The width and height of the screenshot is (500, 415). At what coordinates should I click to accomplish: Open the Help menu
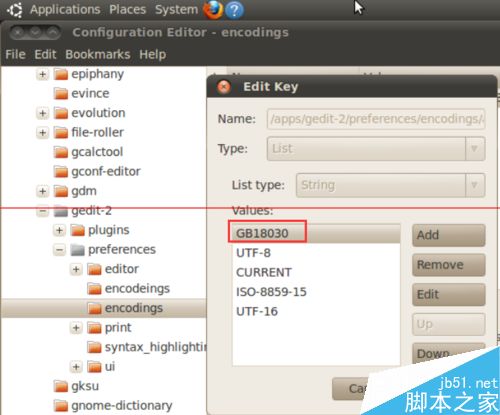[x=153, y=54]
